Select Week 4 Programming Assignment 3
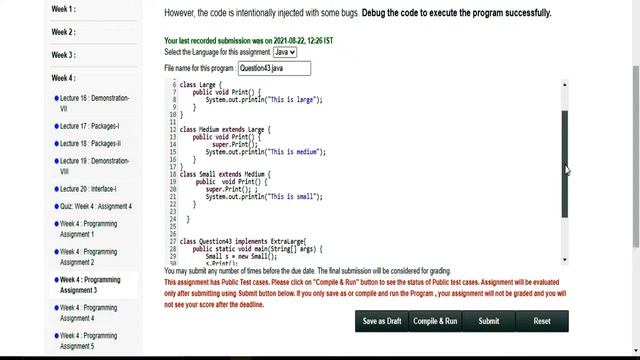 90,285
